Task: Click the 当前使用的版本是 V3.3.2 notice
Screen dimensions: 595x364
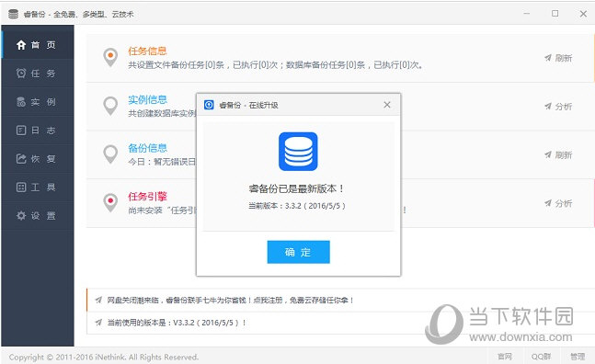Action: coord(177,323)
